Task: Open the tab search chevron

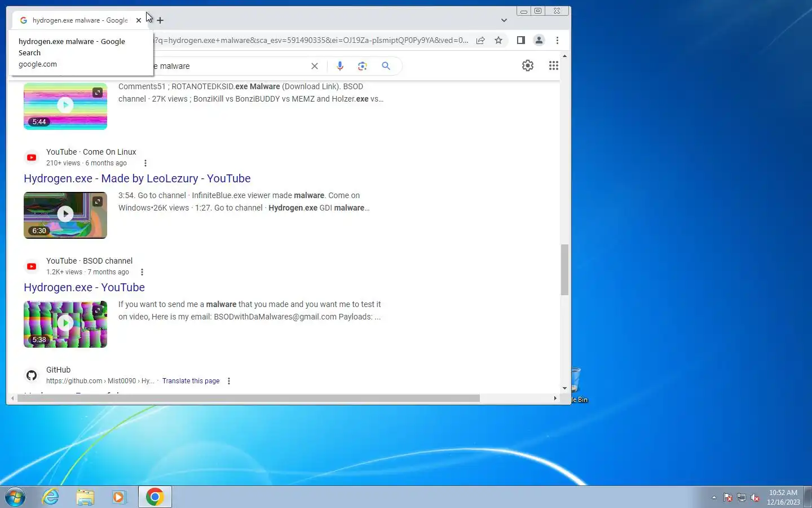Action: tap(504, 20)
